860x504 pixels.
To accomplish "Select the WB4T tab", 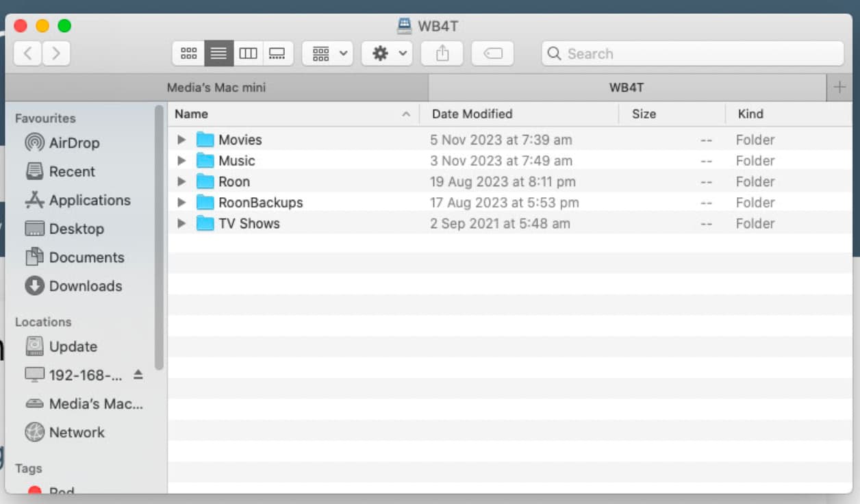I will [x=627, y=88].
